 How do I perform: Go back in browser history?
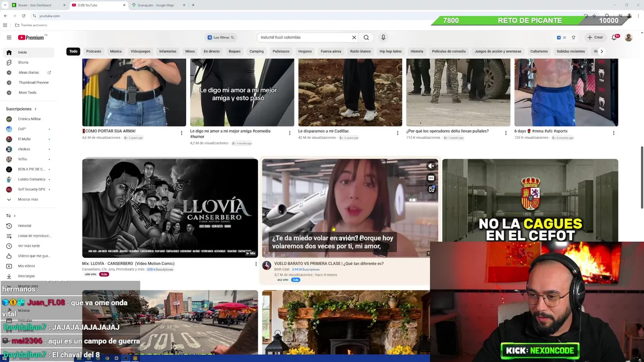pyautogui.click(x=6, y=16)
